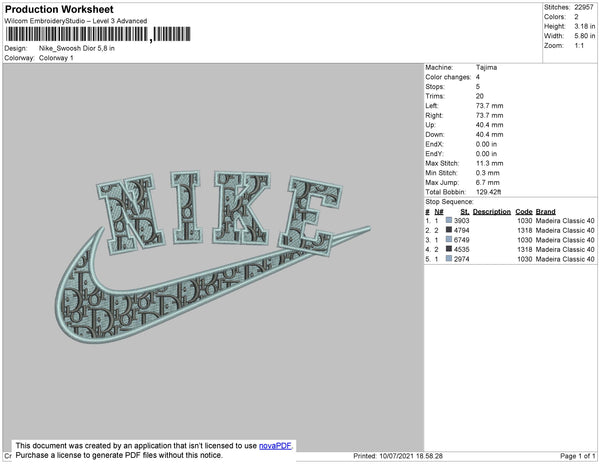The height and width of the screenshot is (464, 600).
Task: Click stitch count '2974' in stop row 5
Action: (461, 259)
